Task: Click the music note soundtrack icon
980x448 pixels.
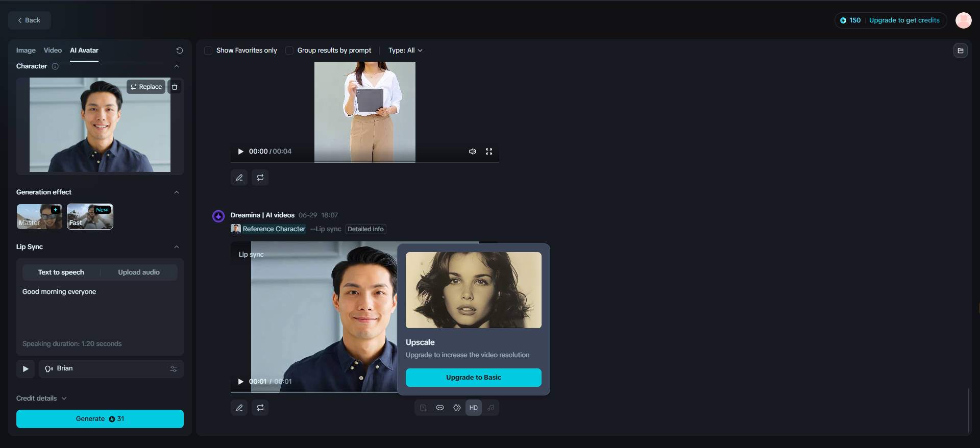Action: point(491,408)
